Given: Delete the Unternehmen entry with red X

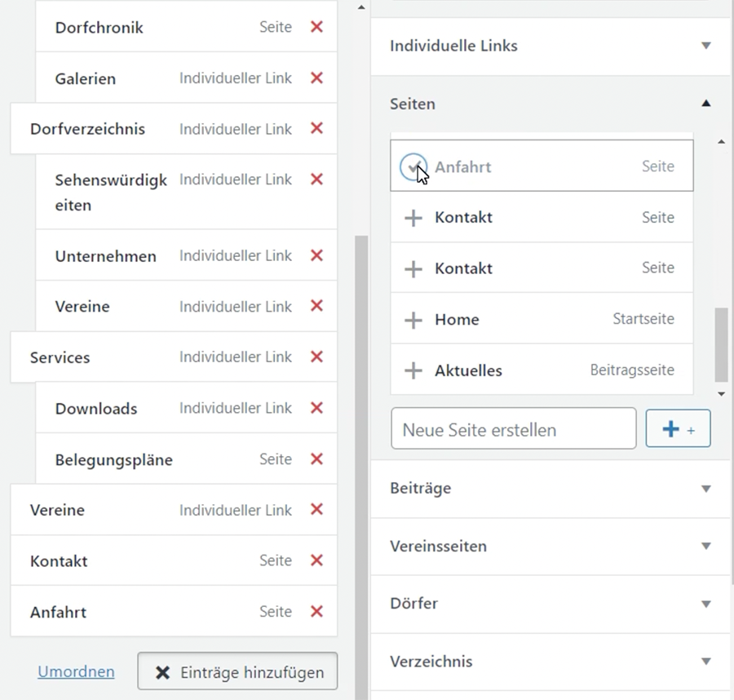Looking at the screenshot, I should (x=316, y=255).
